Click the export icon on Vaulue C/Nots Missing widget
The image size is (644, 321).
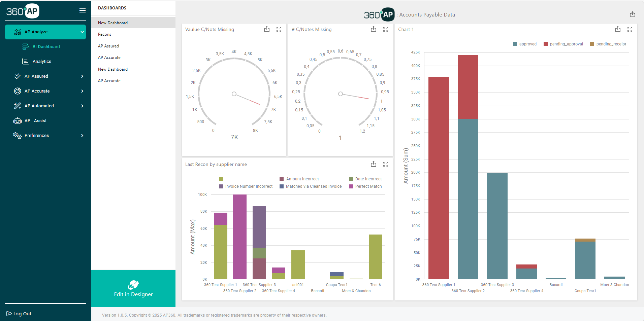[266, 29]
